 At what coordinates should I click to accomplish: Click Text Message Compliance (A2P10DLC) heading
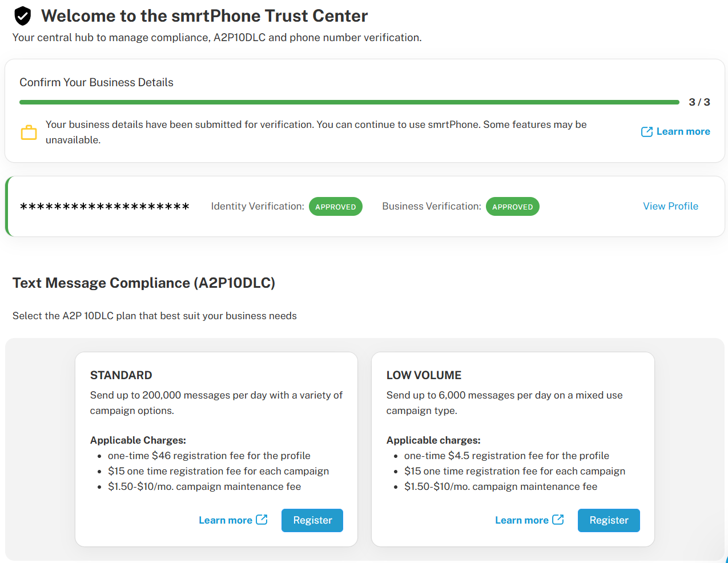(x=144, y=283)
